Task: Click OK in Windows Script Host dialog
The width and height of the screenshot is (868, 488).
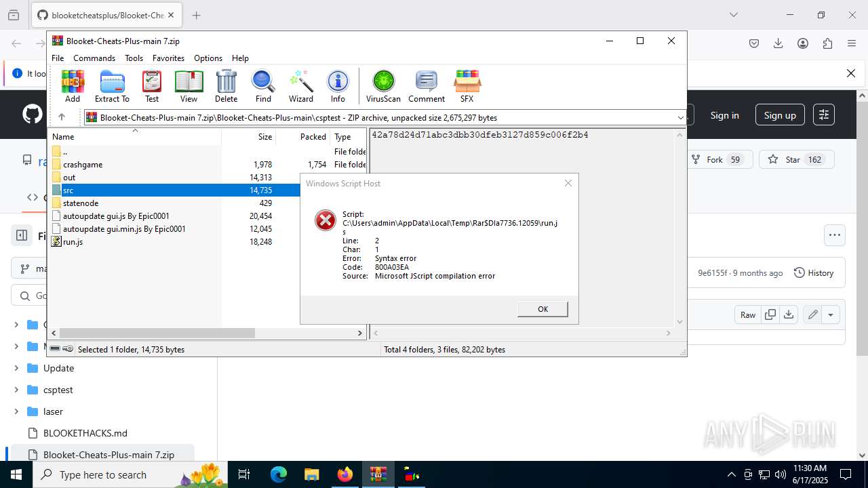Action: tap(542, 309)
